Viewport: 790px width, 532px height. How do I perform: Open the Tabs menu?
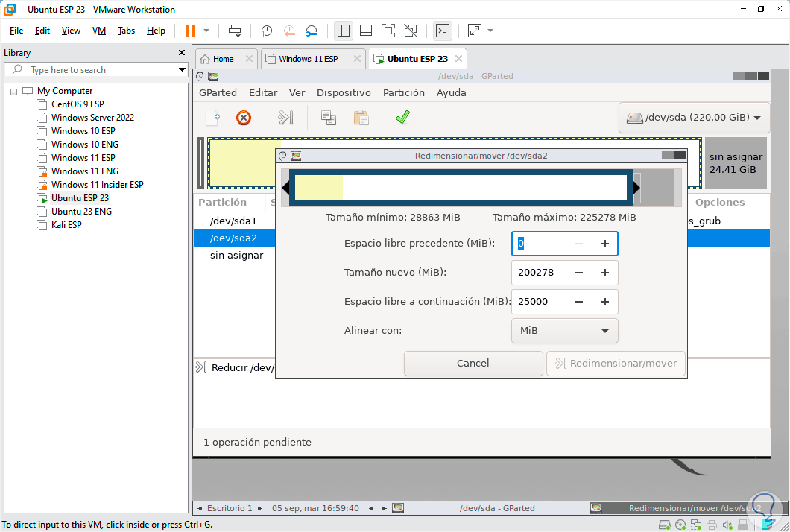tap(126, 31)
